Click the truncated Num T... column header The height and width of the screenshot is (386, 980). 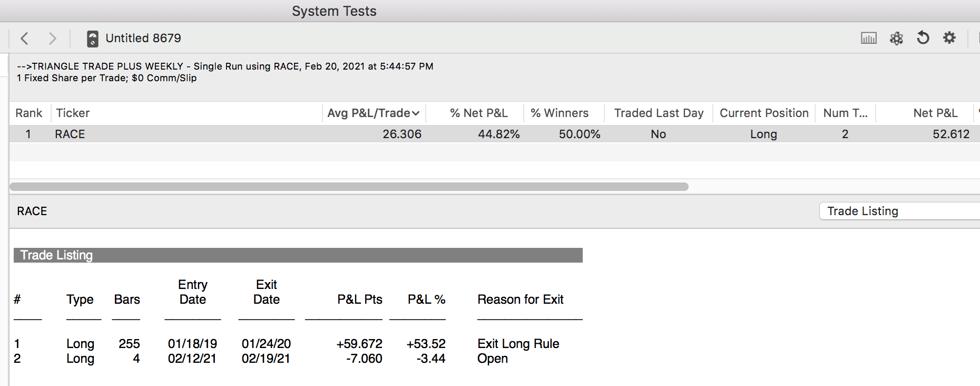point(845,113)
